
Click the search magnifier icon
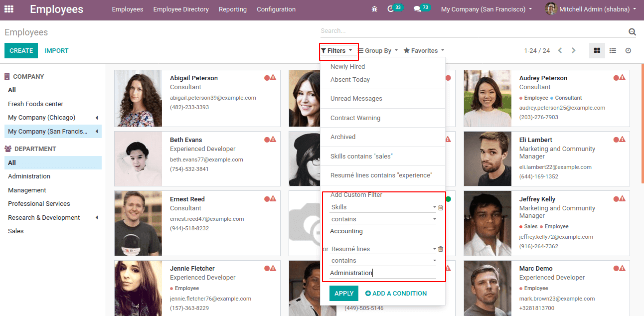(x=632, y=32)
